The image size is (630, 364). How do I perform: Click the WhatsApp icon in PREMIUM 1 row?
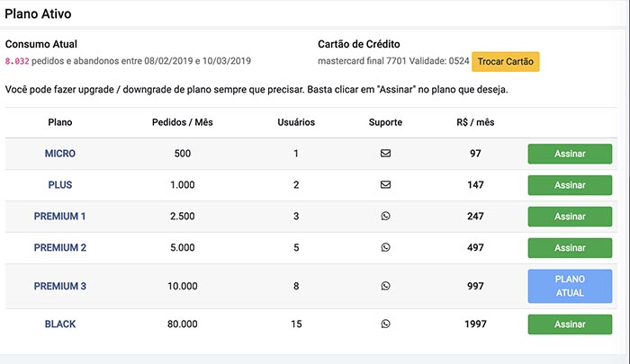[385, 216]
